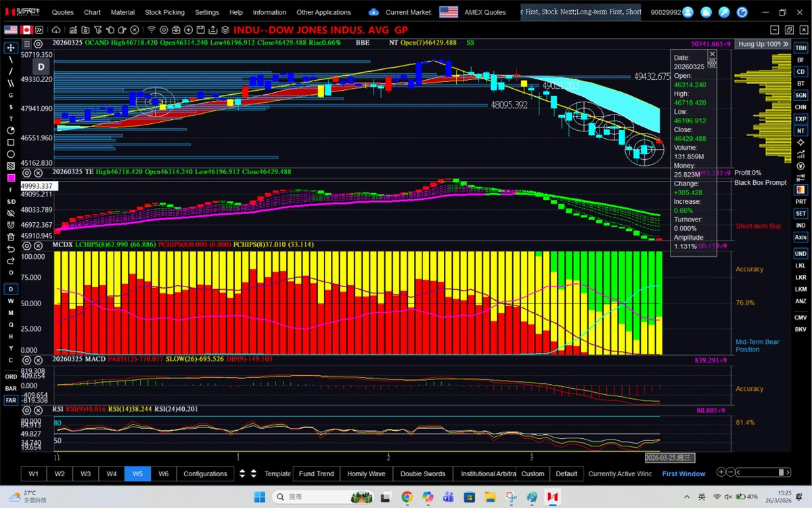Click the First Window label
This screenshot has width=812, height=508.
[683, 473]
